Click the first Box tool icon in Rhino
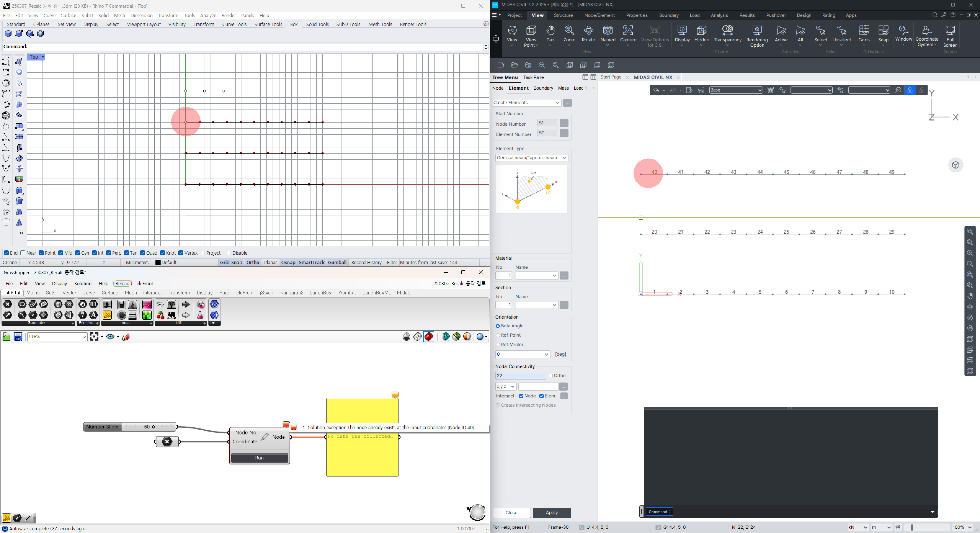The width and height of the screenshot is (980, 533). pyautogui.click(x=8, y=34)
